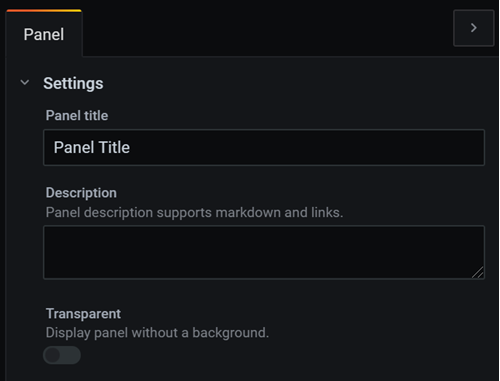Click the right chevron icon at top
Image resolution: width=500 pixels, height=381 pixels.
pos(473,28)
